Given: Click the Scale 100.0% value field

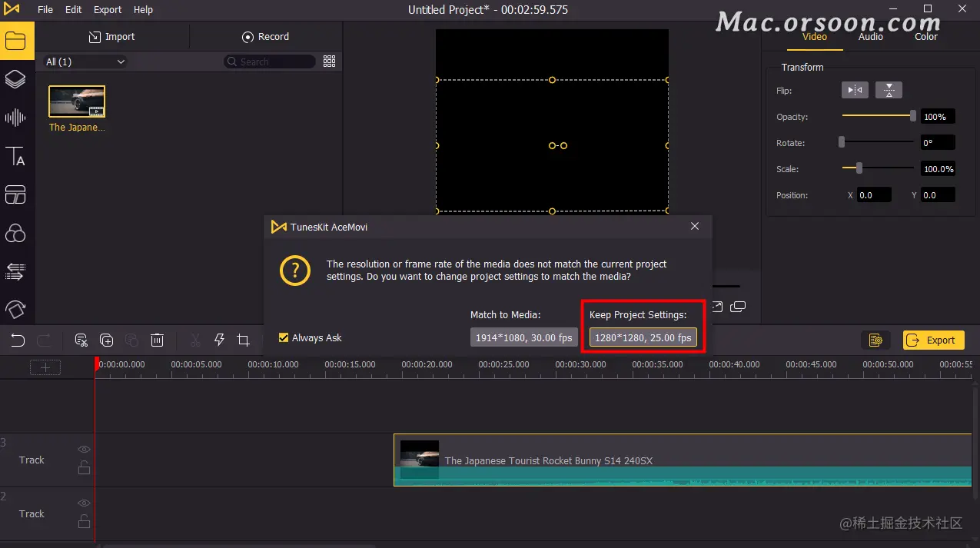Looking at the screenshot, I should pos(938,169).
